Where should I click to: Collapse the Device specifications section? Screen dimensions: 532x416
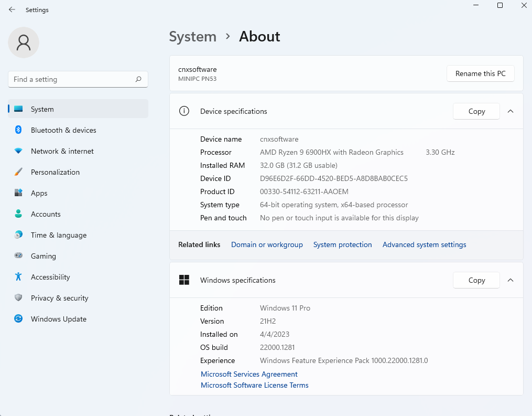tap(511, 111)
